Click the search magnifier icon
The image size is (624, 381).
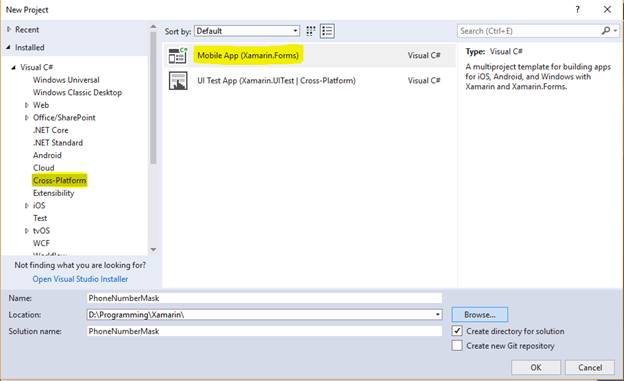point(606,31)
